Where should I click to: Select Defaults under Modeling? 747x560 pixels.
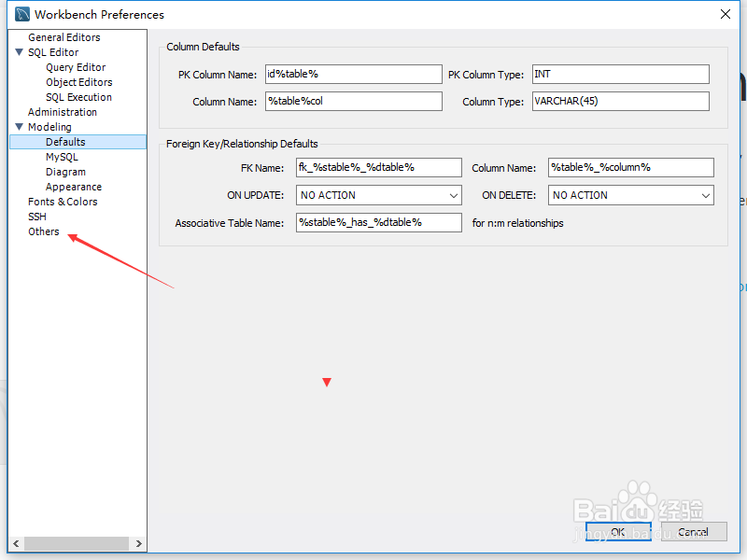tap(78, 142)
